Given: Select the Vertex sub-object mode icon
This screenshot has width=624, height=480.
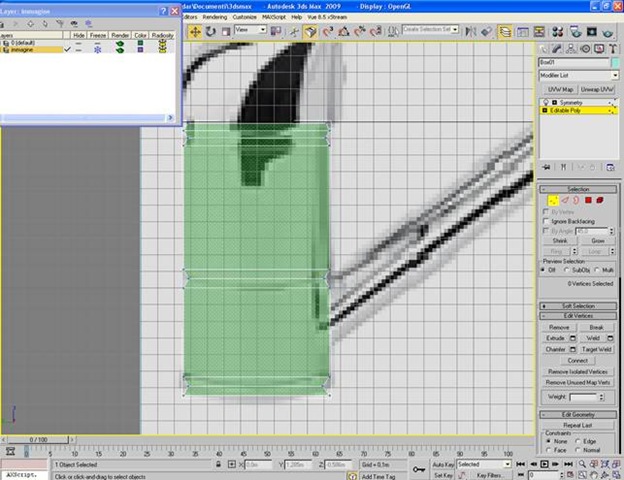Looking at the screenshot, I should [551, 200].
